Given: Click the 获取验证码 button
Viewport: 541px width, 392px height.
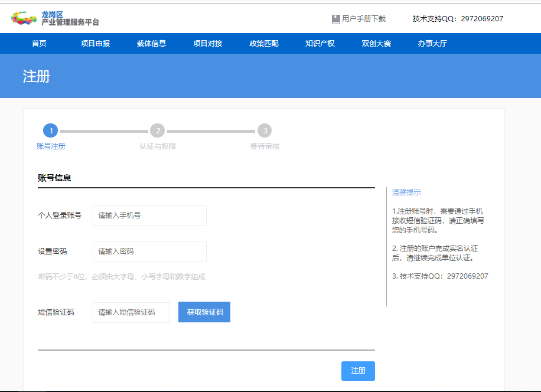Looking at the screenshot, I should 204,312.
